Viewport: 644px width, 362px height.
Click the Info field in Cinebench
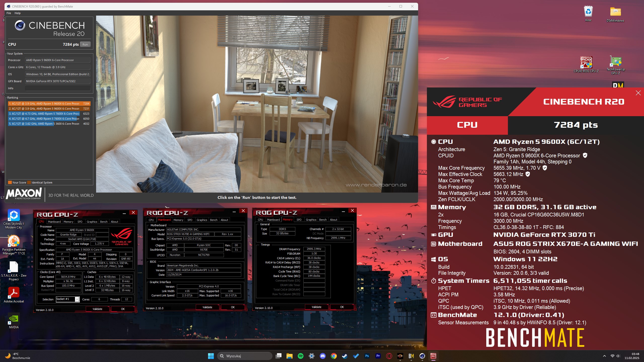click(58, 88)
